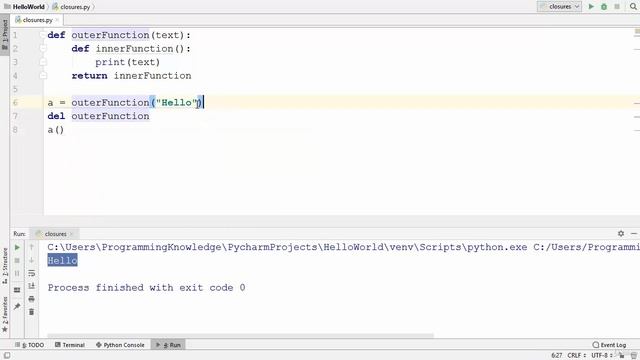Viewport: 640px width, 360px height.
Task: Click the python.exe command line in console
Action: (344, 247)
